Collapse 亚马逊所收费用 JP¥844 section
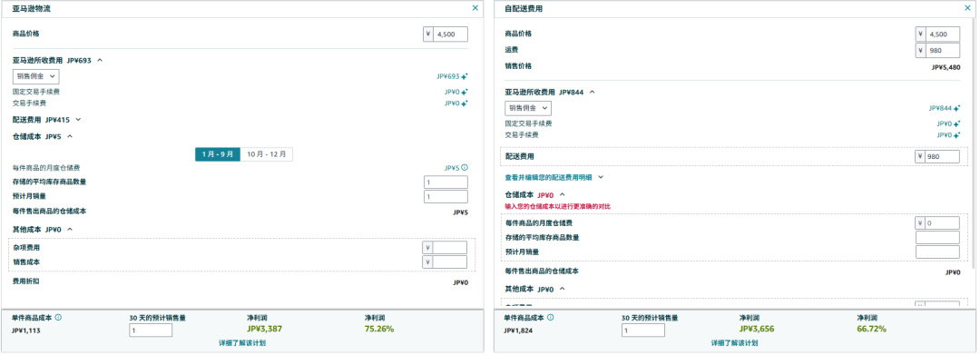980x355 pixels. pyautogui.click(x=592, y=92)
